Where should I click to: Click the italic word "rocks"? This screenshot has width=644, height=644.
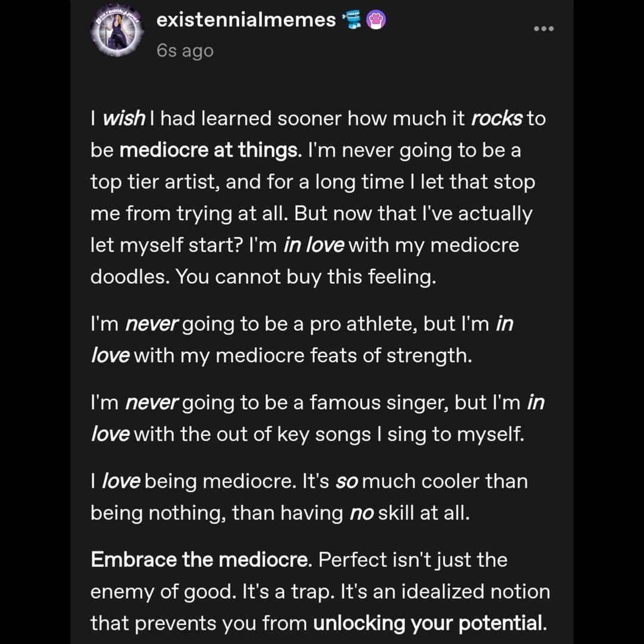496,119
